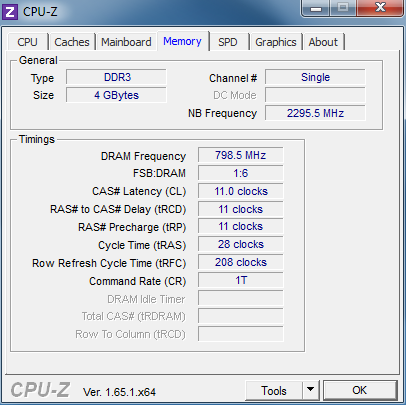
Task: Click the version text Ver. 1.65.1.x64
Action: pyautogui.click(x=119, y=392)
